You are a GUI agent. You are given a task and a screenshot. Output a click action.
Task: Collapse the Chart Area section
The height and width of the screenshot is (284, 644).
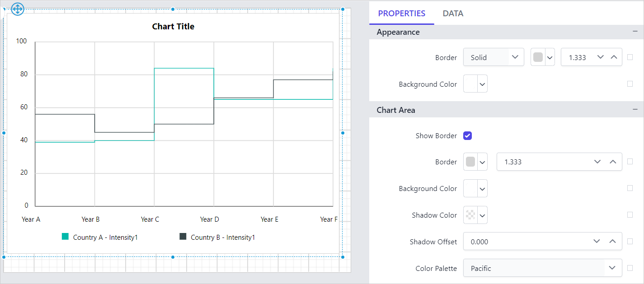[635, 110]
